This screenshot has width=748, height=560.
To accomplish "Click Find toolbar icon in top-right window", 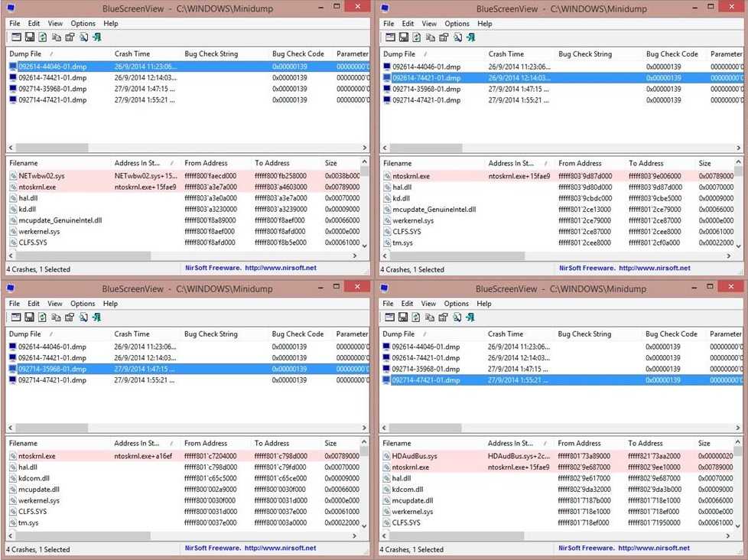I will coord(457,37).
